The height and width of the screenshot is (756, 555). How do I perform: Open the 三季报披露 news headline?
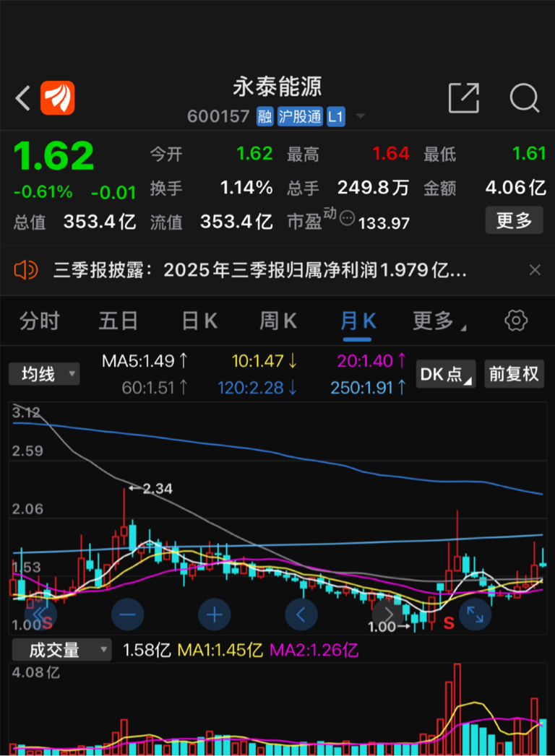(259, 270)
